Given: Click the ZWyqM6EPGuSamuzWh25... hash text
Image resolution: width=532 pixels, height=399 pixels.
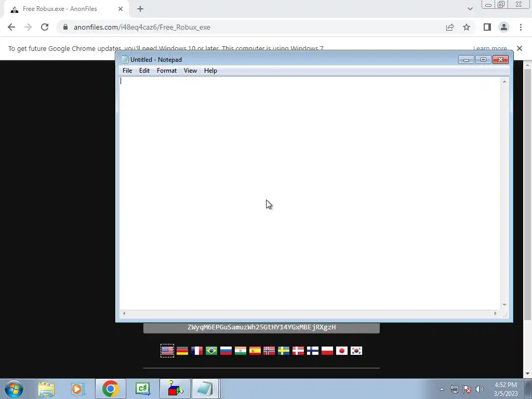Looking at the screenshot, I should click(x=262, y=327).
